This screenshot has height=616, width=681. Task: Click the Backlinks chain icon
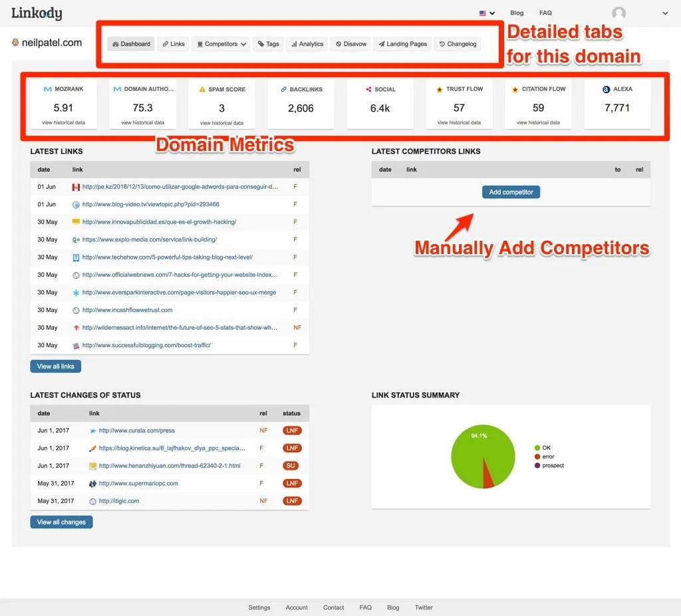click(283, 89)
